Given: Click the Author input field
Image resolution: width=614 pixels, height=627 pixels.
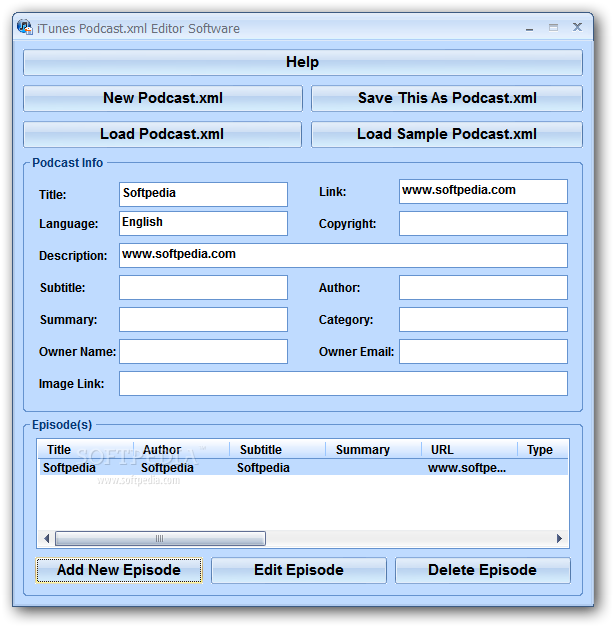Looking at the screenshot, I should pos(483,288).
